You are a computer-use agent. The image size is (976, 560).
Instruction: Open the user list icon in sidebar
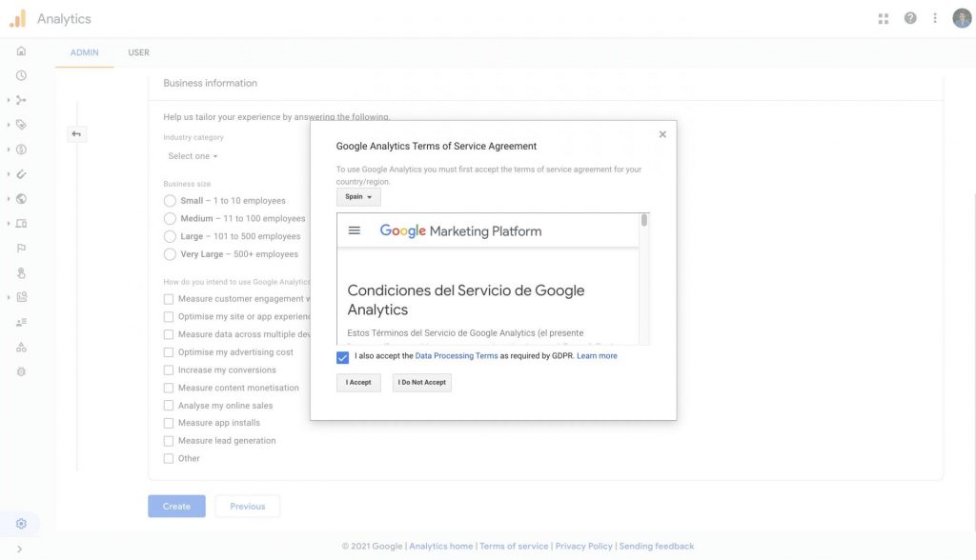21,322
